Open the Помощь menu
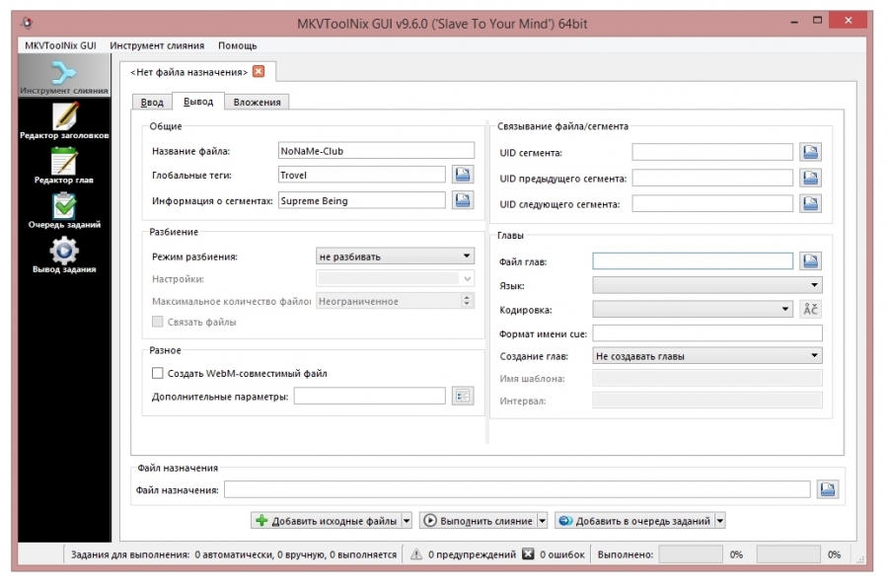Viewport: 888px width, 588px height. pyautogui.click(x=237, y=45)
